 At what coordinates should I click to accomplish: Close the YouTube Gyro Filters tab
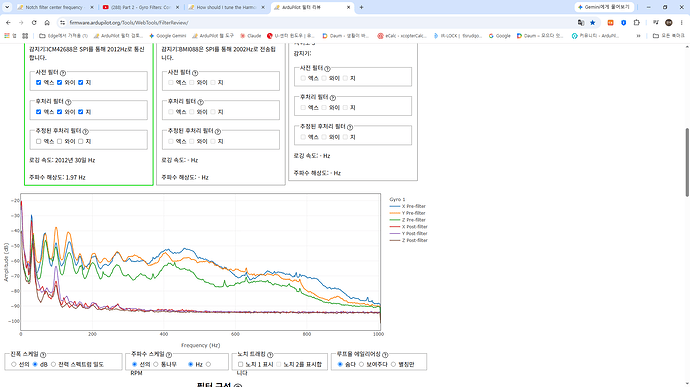[177, 7]
